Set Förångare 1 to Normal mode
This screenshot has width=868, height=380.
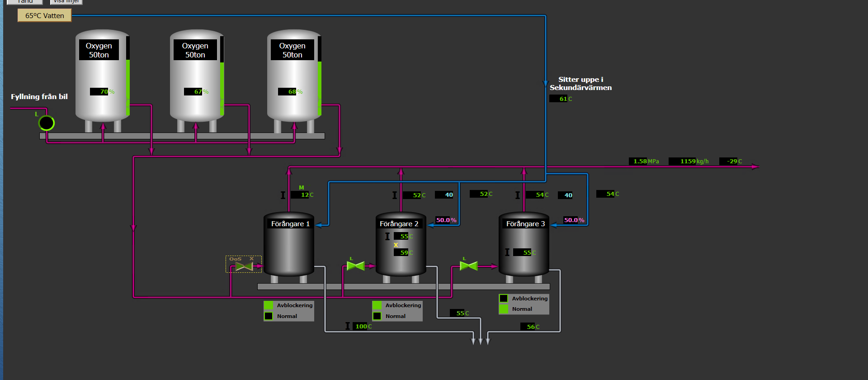(269, 316)
